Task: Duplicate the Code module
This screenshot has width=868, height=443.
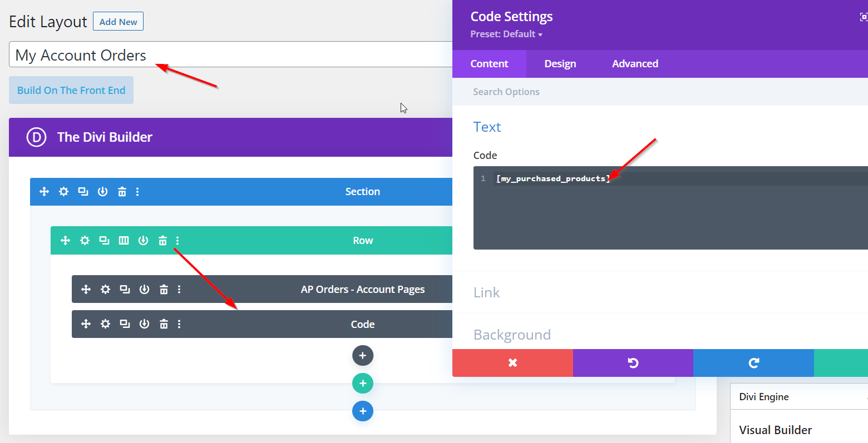Action: pyautogui.click(x=125, y=324)
